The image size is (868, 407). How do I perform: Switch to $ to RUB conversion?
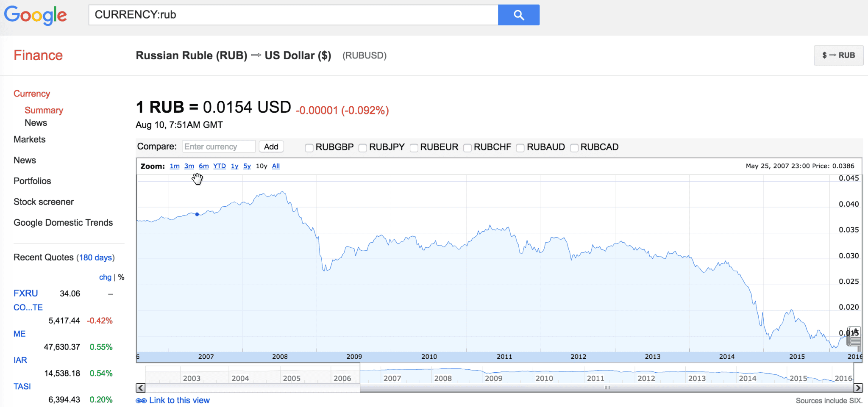point(838,55)
